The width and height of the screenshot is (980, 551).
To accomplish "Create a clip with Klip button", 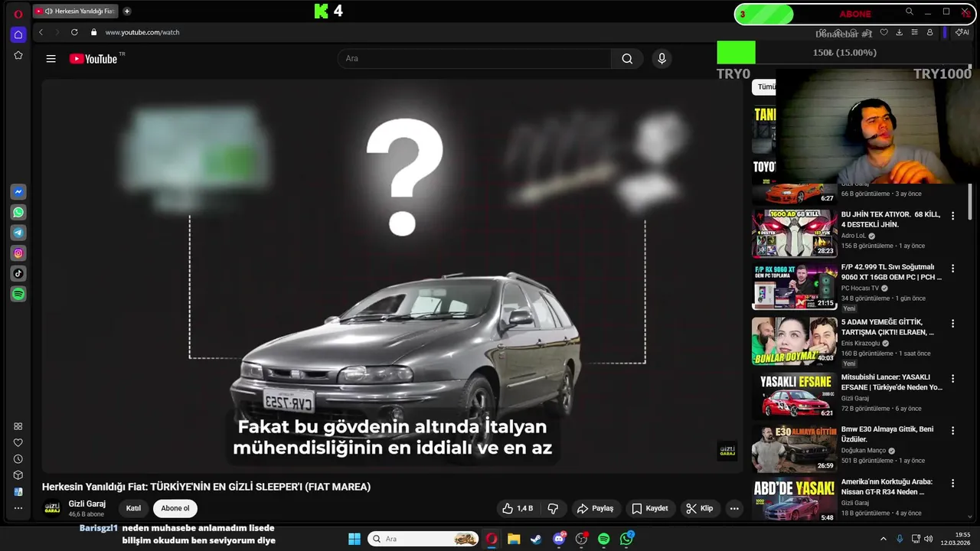I will coord(700,508).
